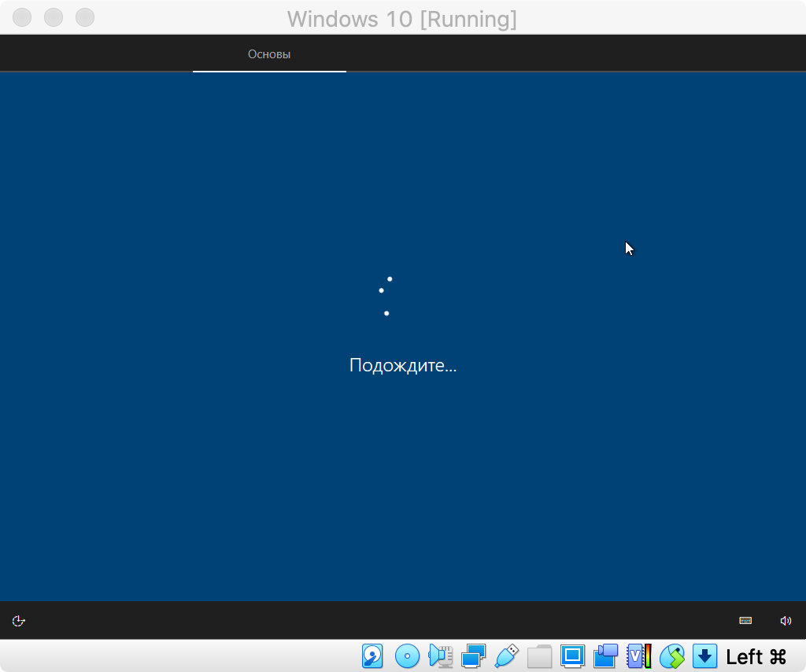
Task: Click the Подождите… text
Action: tap(403, 365)
